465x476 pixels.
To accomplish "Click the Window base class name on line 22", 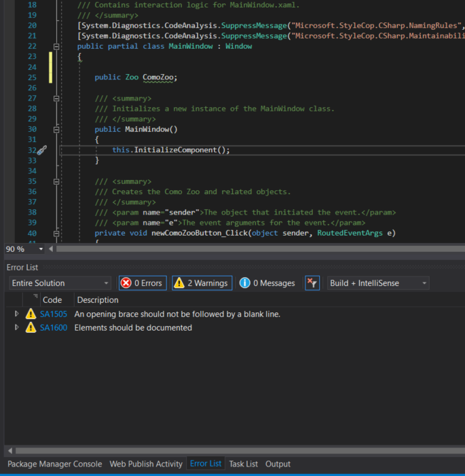I will click(238, 46).
